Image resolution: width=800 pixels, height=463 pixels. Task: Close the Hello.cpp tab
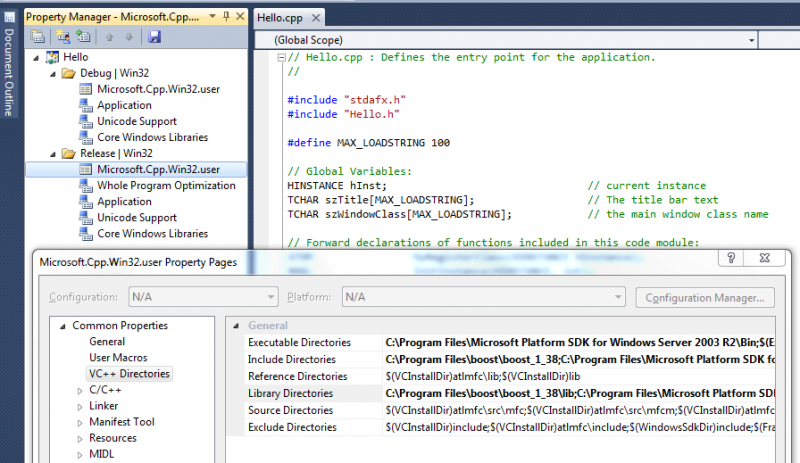coord(316,18)
